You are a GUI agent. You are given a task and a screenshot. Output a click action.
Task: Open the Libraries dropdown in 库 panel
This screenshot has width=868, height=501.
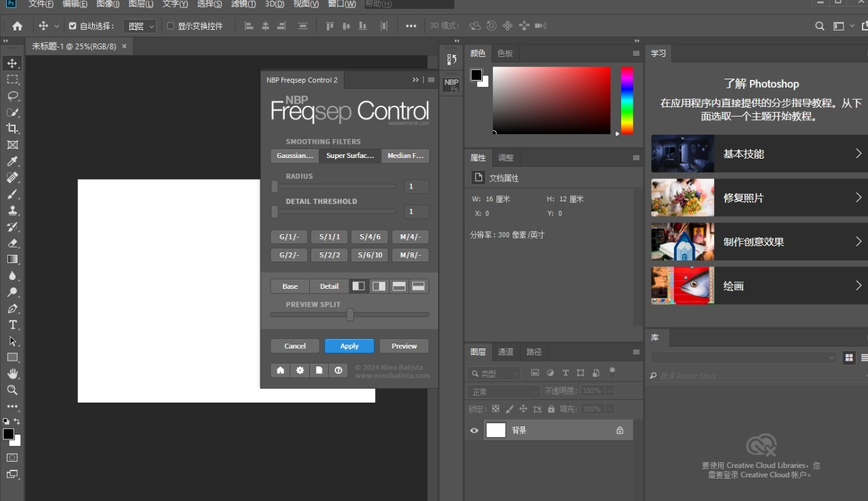(743, 357)
